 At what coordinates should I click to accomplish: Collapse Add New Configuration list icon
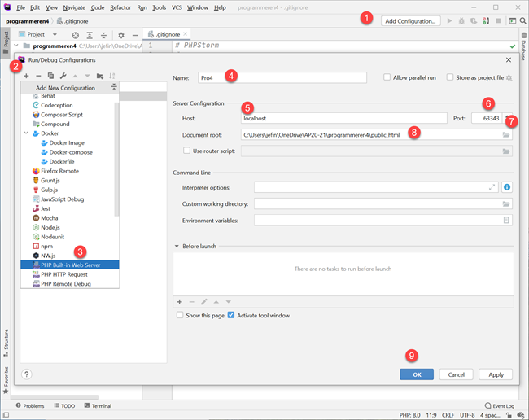pyautogui.click(x=114, y=87)
